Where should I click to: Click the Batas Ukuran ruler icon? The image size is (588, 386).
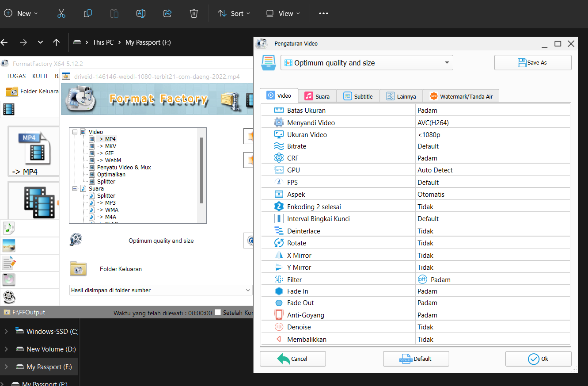point(279,110)
